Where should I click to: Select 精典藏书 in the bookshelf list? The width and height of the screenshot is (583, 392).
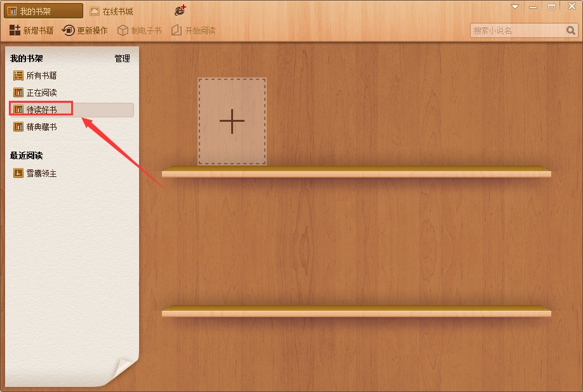[x=35, y=127]
